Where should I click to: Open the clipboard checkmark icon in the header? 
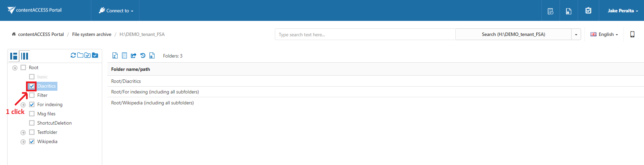click(588, 11)
